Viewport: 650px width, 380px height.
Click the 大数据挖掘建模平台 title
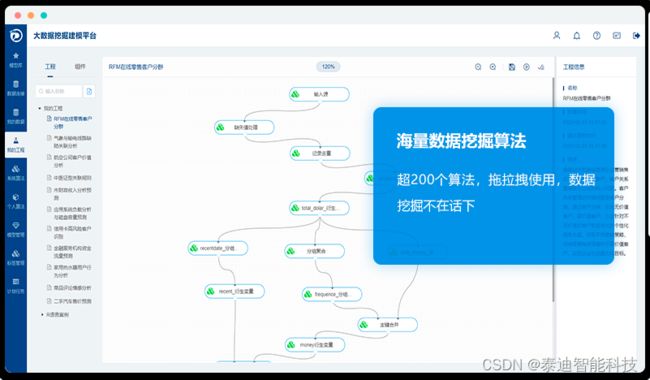(65, 36)
